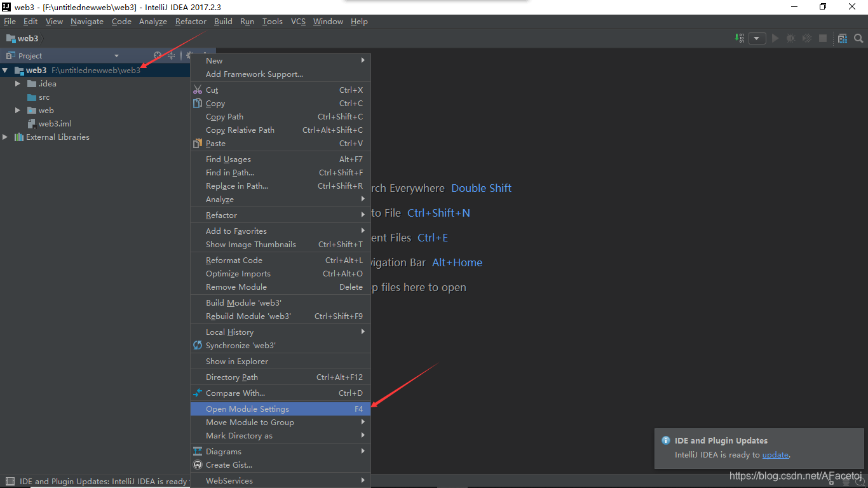Screen dimensions: 868x488
Task: Open the Analyze menu
Action: (153, 22)
